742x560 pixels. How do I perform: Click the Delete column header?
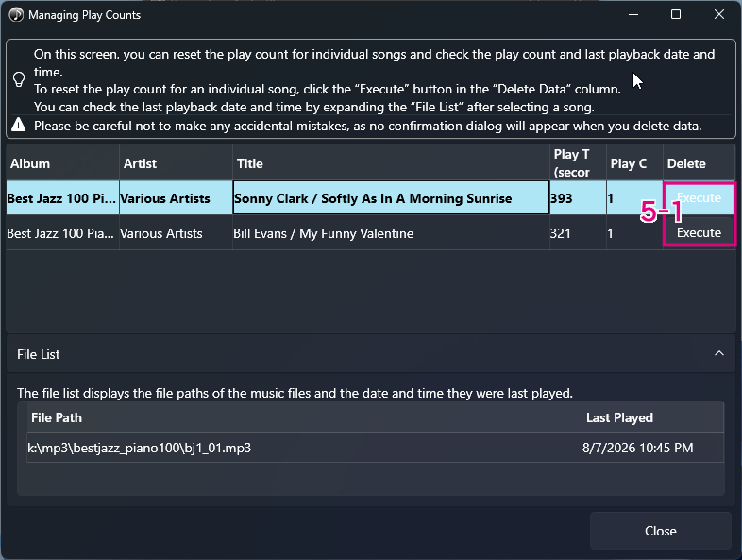tap(699, 163)
